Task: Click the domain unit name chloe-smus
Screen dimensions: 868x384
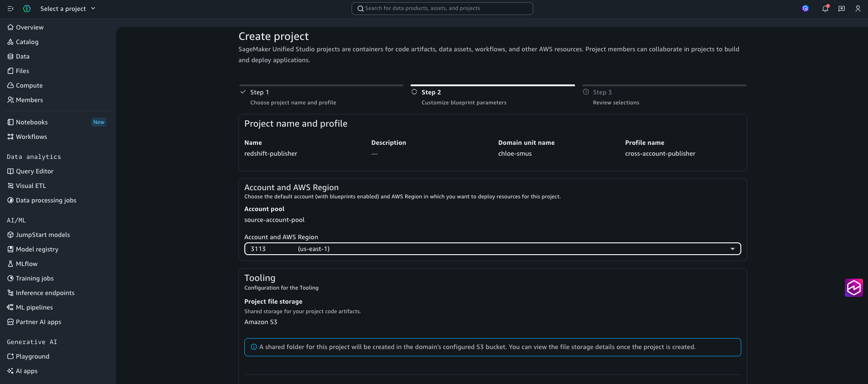Action: coord(515,154)
